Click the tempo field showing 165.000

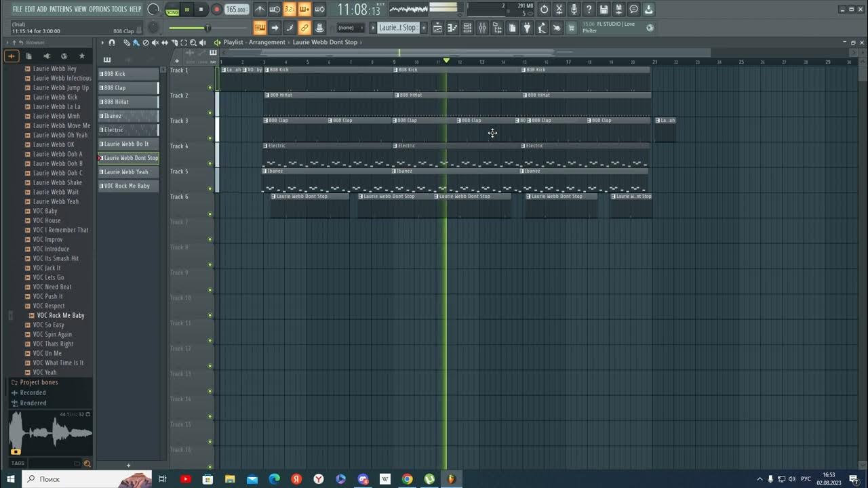click(x=237, y=9)
